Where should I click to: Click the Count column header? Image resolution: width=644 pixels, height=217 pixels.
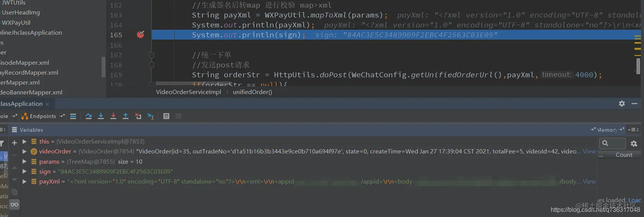[x=624, y=155]
